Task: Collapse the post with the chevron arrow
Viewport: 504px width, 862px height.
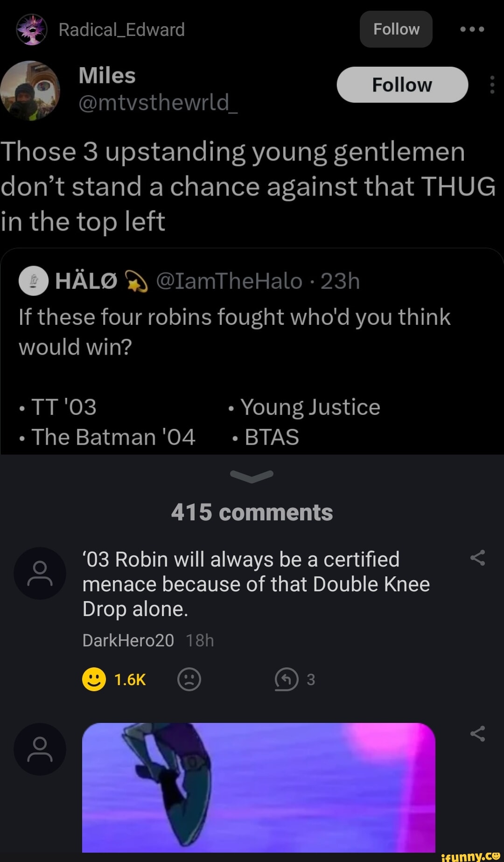Action: point(252,476)
